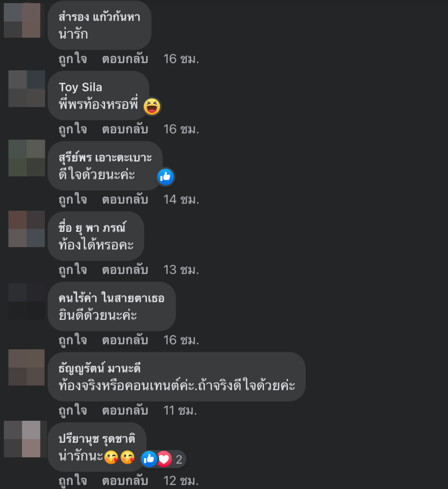The width and height of the screenshot is (448, 489).
Task: Reply to ชื่อ ยุ พา ภรณ์'s comment
Action: (125, 270)
